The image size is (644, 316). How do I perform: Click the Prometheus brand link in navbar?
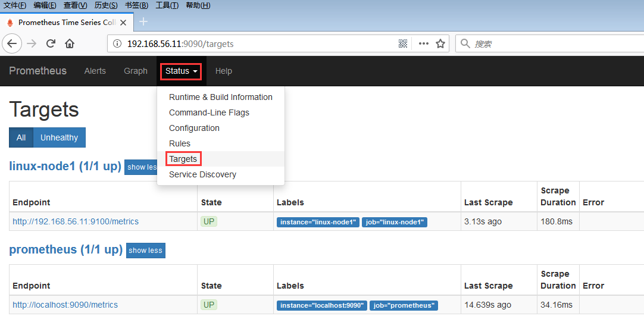(x=37, y=71)
